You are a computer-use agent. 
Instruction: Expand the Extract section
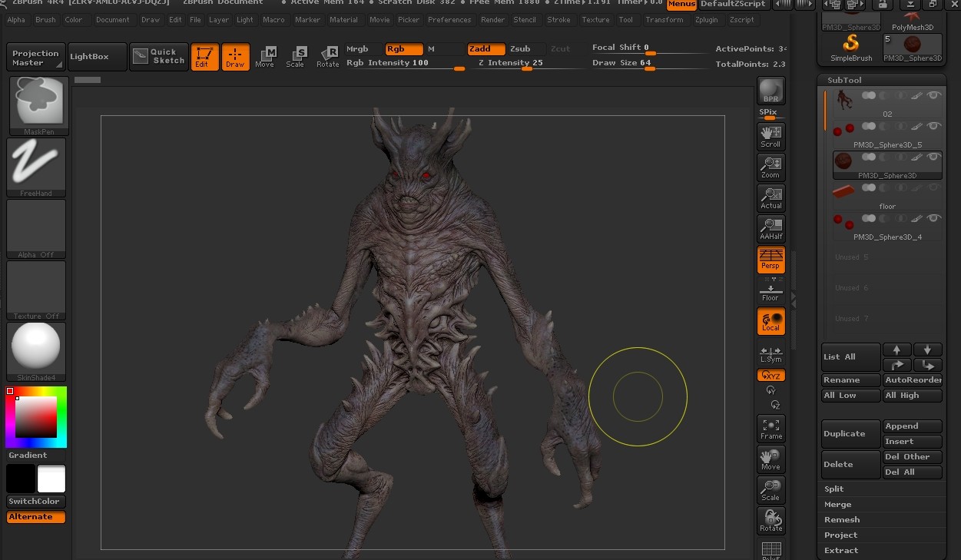[883, 550]
